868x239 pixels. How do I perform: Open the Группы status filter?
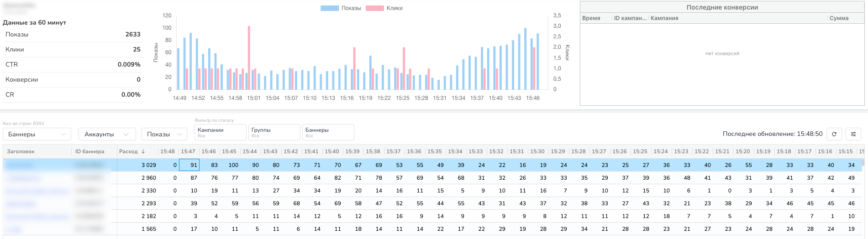[x=274, y=132]
